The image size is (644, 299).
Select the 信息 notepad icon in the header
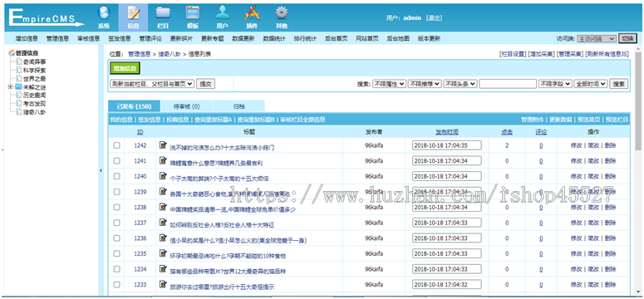coord(134,13)
